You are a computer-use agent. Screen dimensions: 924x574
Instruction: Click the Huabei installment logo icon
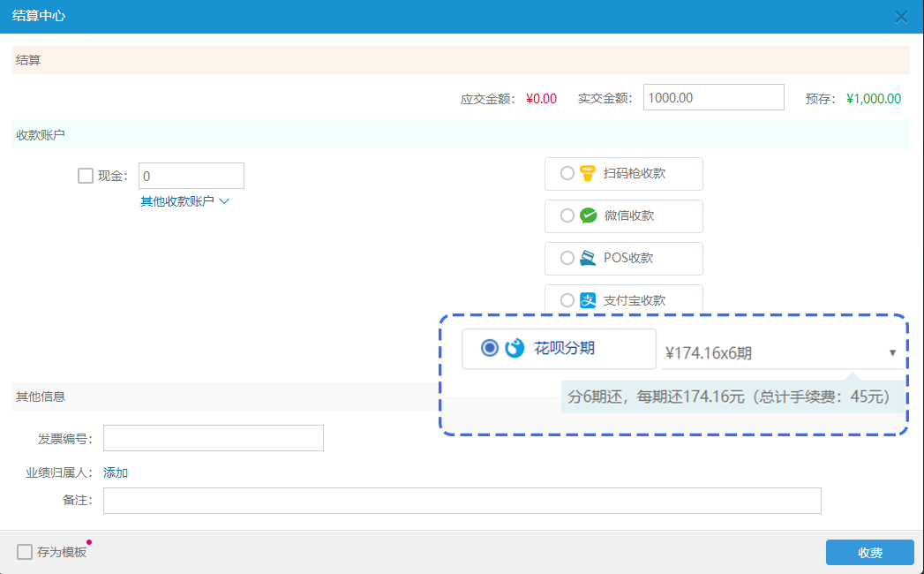pyautogui.click(x=515, y=349)
